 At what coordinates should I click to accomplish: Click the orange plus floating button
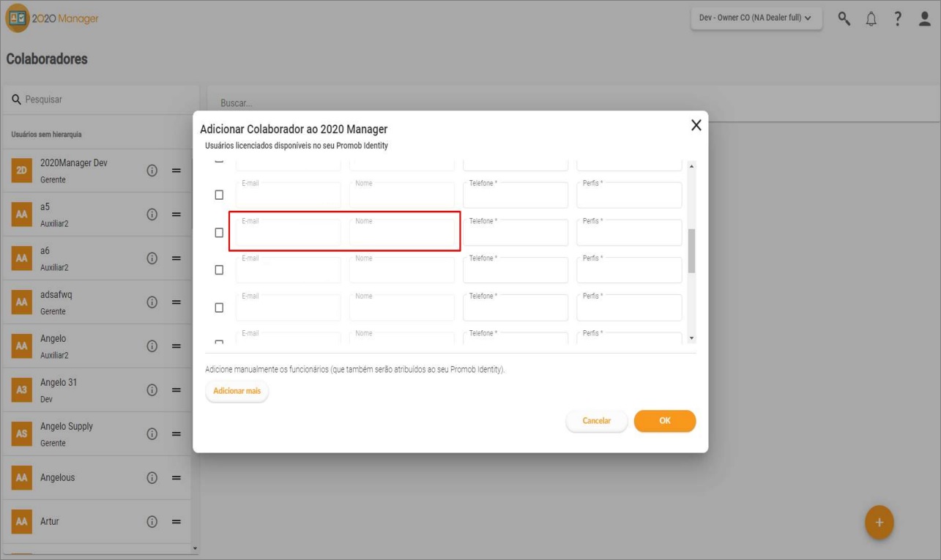tap(879, 523)
